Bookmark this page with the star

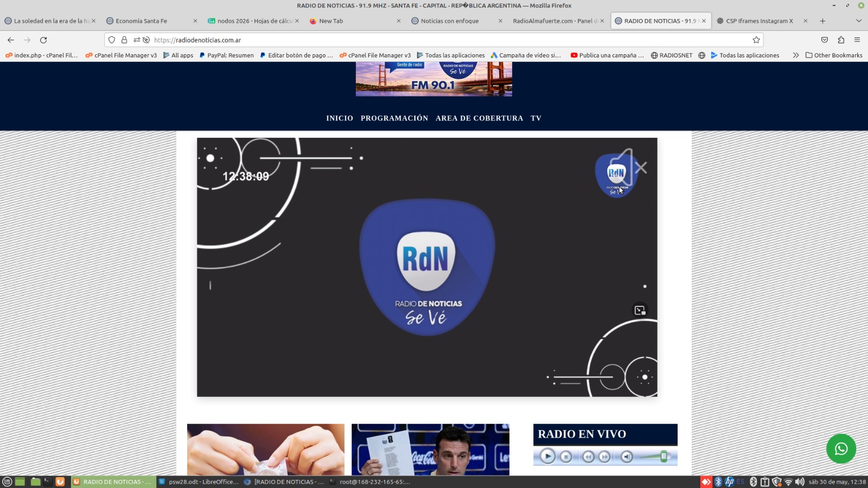point(756,40)
